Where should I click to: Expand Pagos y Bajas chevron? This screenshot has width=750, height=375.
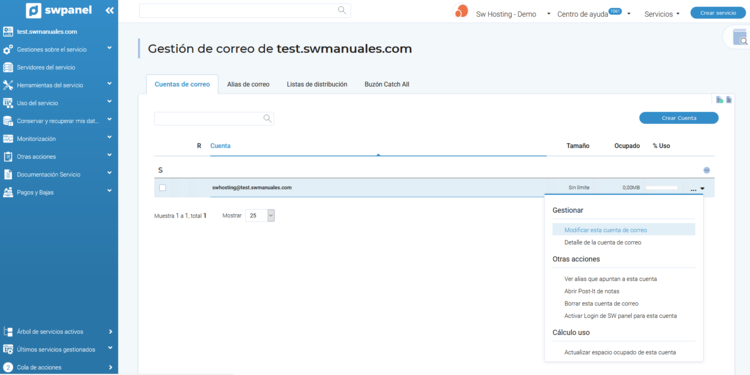110,191
